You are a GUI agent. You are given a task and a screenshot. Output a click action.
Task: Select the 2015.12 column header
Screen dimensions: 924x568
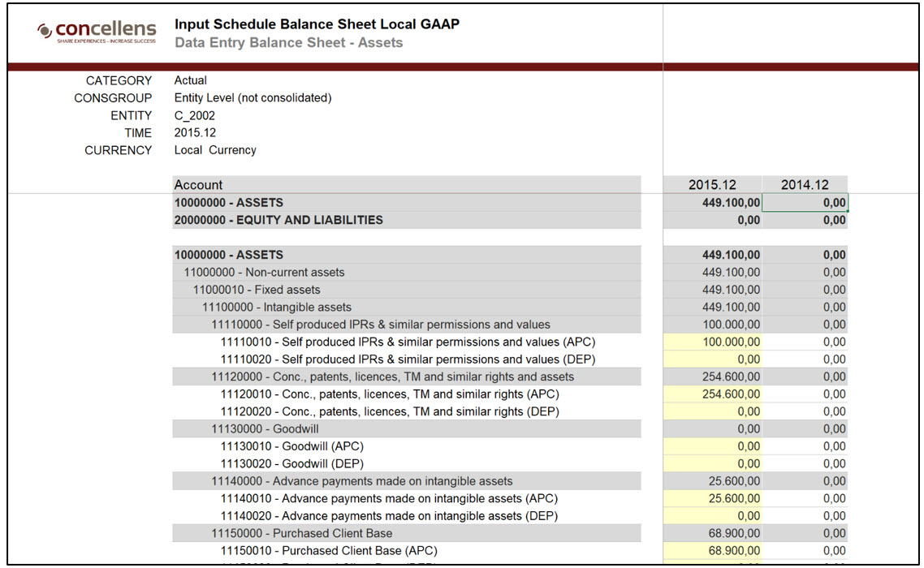tap(712, 185)
